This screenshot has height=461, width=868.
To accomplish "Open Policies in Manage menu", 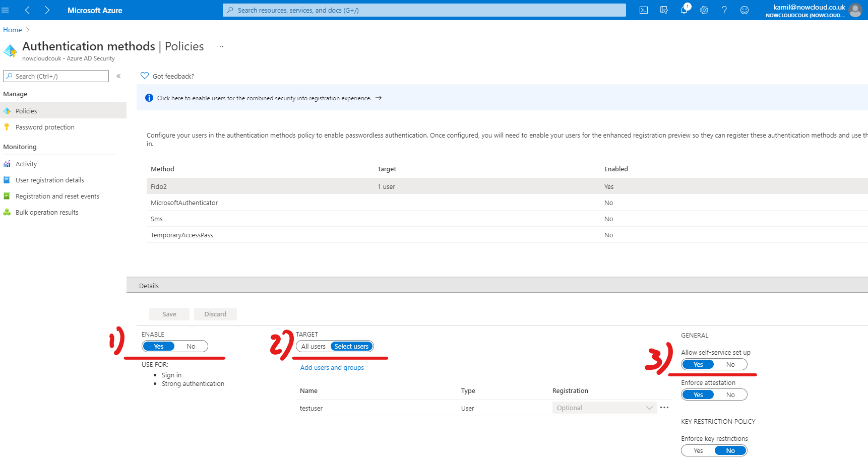I will click(63, 111).
